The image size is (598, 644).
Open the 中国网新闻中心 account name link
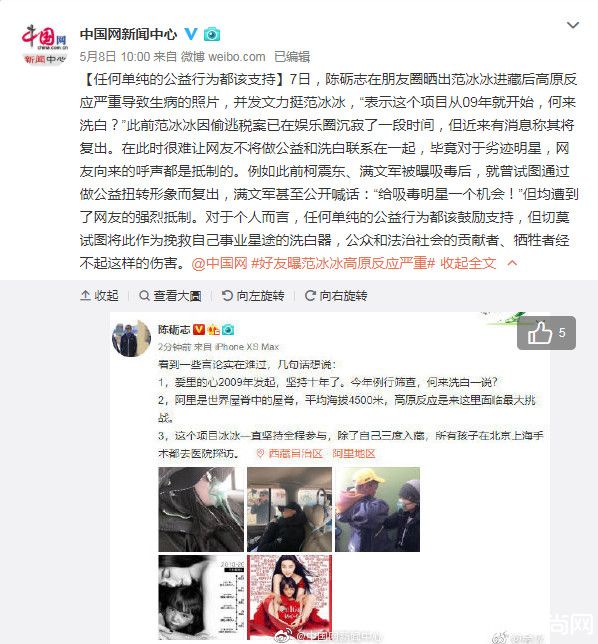(128, 34)
